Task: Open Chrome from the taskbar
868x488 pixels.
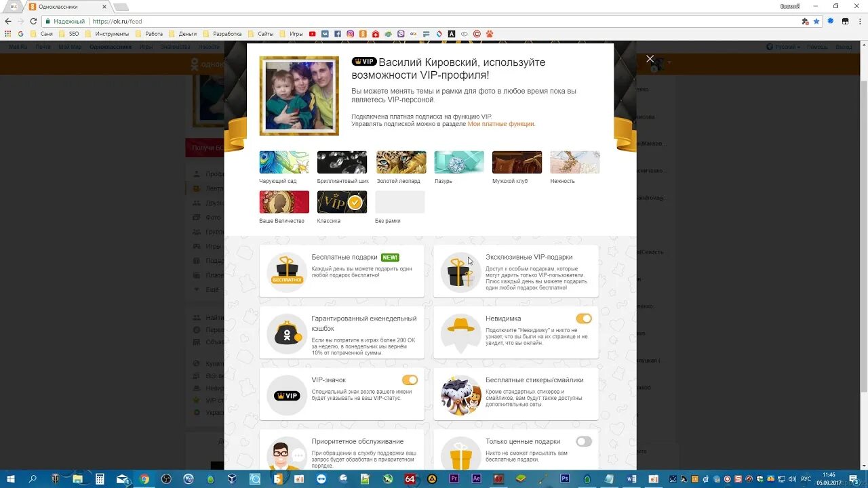Action: click(144, 479)
